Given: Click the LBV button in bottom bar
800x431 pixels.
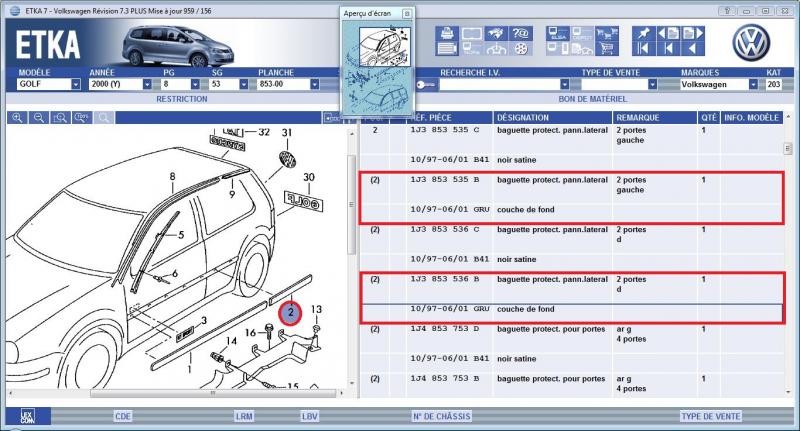Looking at the screenshot, I should pyautogui.click(x=309, y=416).
